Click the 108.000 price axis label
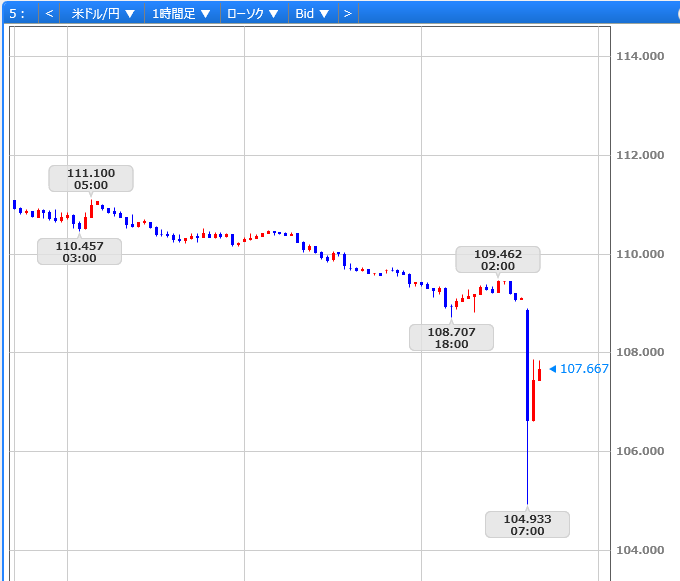 coord(640,352)
